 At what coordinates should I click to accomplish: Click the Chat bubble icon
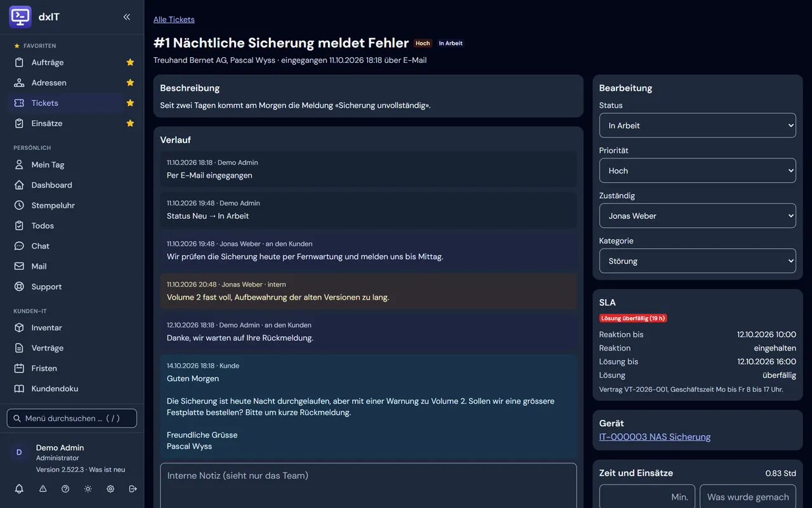(19, 246)
